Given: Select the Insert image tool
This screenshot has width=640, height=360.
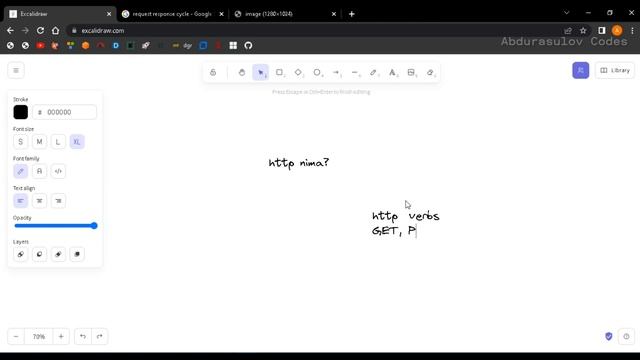Looking at the screenshot, I should 411,72.
